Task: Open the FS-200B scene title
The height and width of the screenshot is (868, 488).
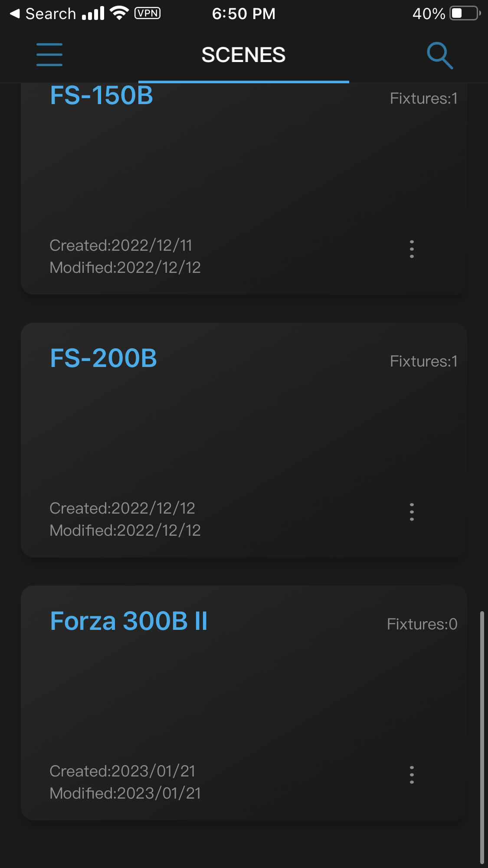Action: click(x=103, y=358)
